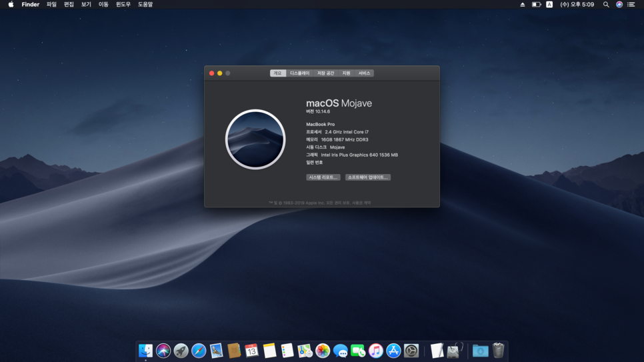
Task: Click the macOS Mojave title text
Action: pyautogui.click(x=339, y=103)
